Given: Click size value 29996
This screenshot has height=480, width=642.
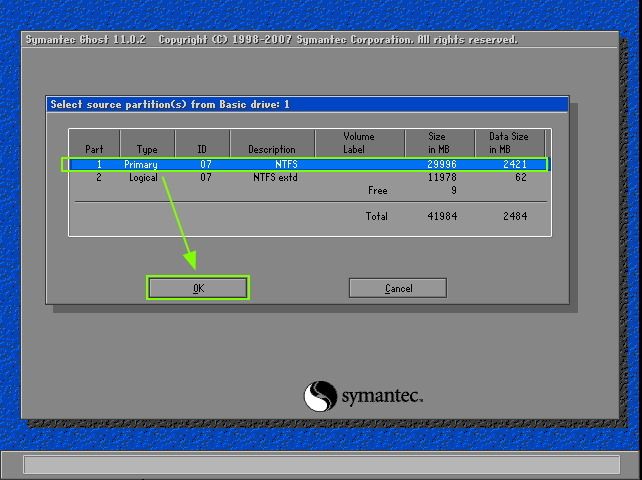Looking at the screenshot, I should click(442, 164).
